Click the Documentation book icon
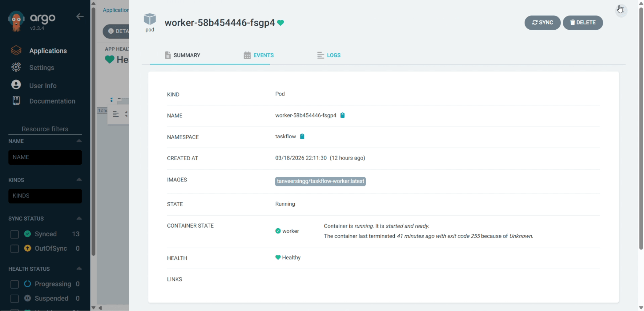Viewport: 644px width, 311px height. point(16,101)
